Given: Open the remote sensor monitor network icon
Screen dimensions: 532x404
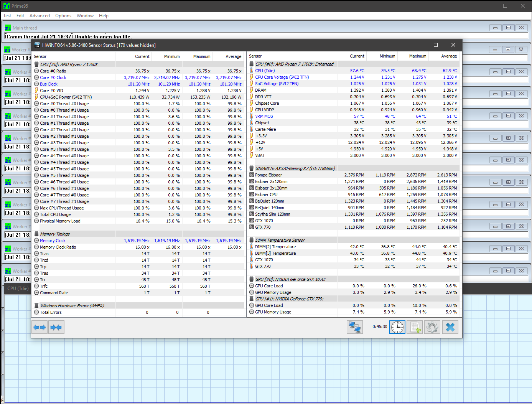Looking at the screenshot, I should coord(355,327).
